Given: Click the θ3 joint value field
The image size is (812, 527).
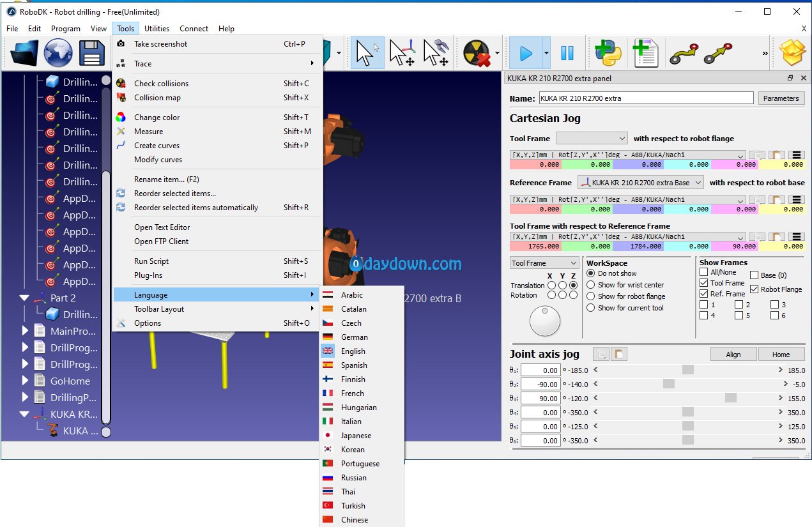Looking at the screenshot, I should click(x=540, y=398).
